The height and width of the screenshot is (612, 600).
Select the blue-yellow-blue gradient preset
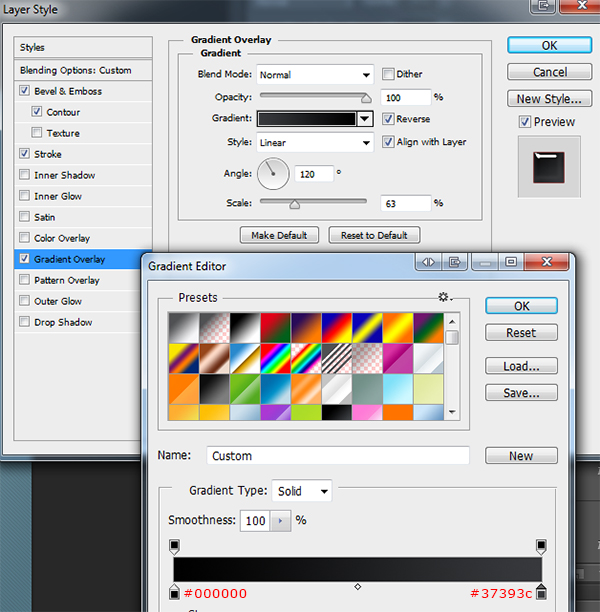pyautogui.click(x=367, y=327)
